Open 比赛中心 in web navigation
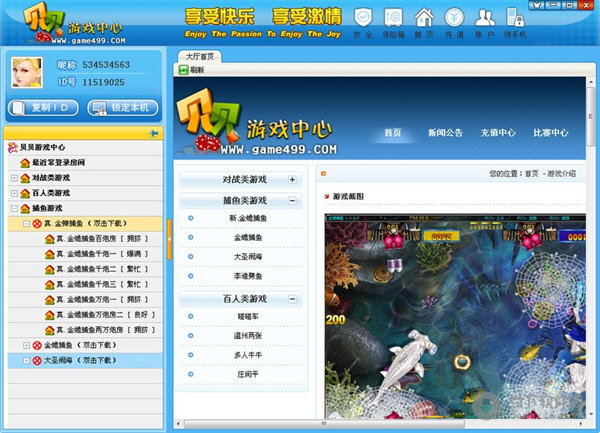Screen dimensions: 600x433 [551, 133]
